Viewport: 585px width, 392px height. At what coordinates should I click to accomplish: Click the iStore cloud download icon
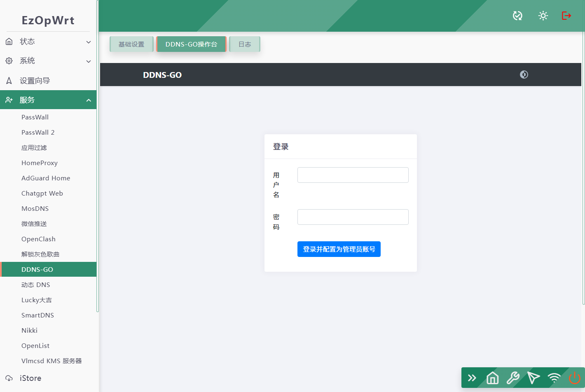9,378
